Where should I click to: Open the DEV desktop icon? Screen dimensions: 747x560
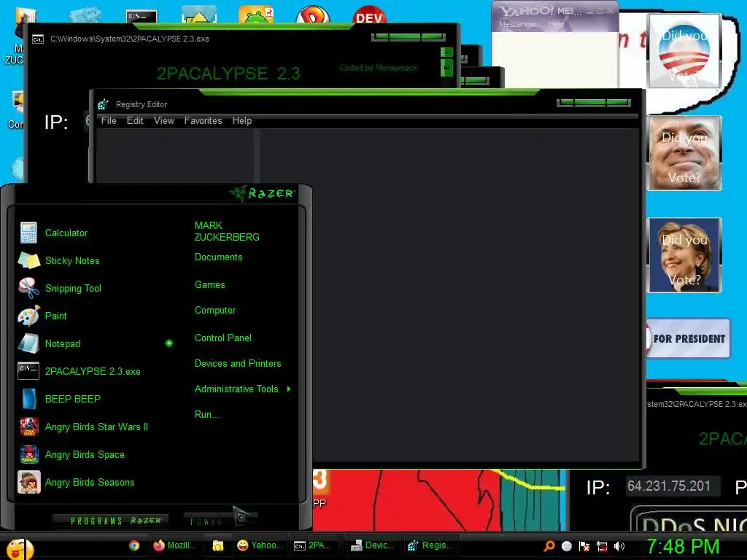click(x=370, y=15)
